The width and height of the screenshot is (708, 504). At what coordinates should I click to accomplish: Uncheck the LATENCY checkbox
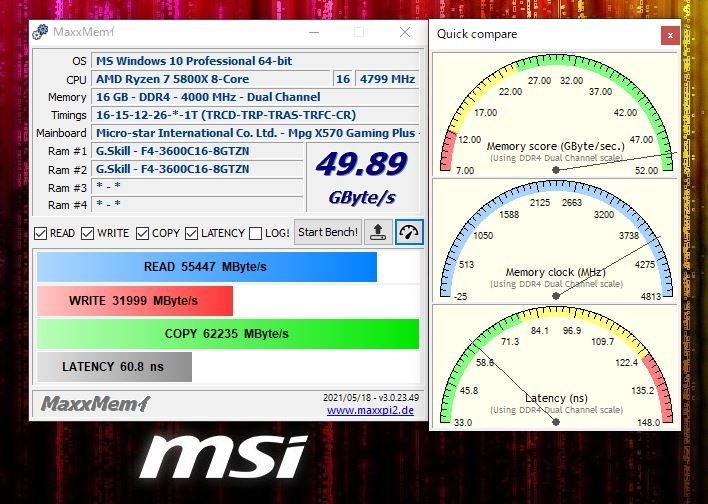coord(191,233)
